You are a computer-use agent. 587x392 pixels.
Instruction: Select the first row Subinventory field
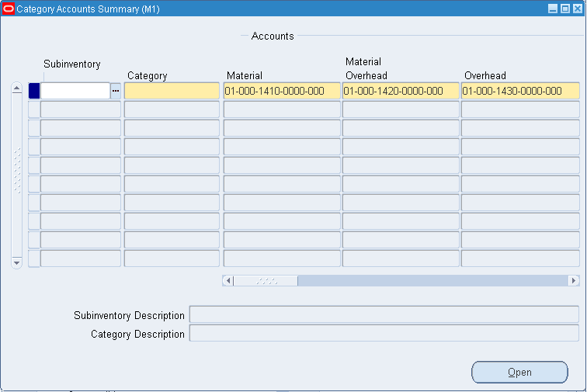tap(75, 91)
